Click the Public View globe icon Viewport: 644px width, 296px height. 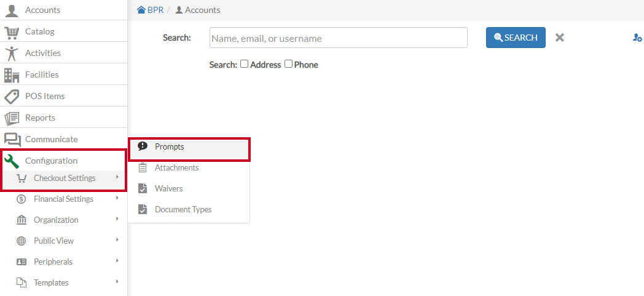22,241
